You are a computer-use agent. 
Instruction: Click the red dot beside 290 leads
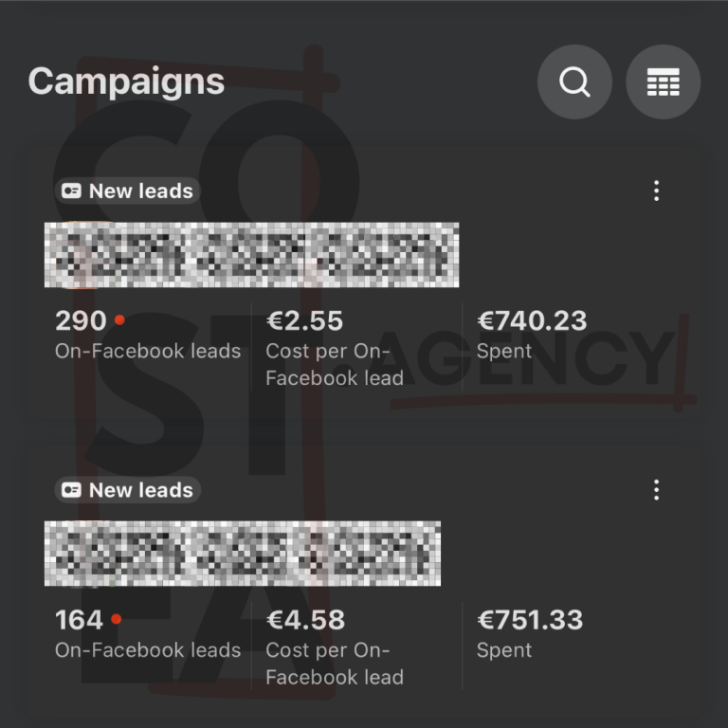pos(119,320)
